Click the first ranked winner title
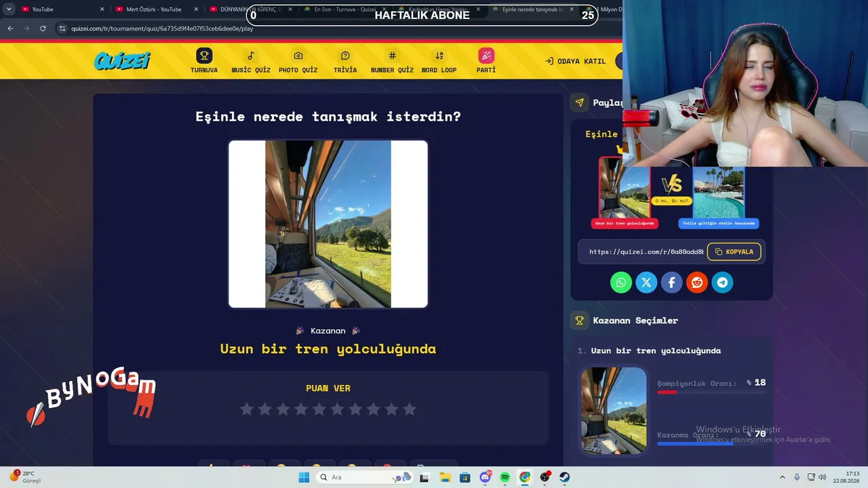The height and width of the screenshot is (488, 868). [x=656, y=350]
